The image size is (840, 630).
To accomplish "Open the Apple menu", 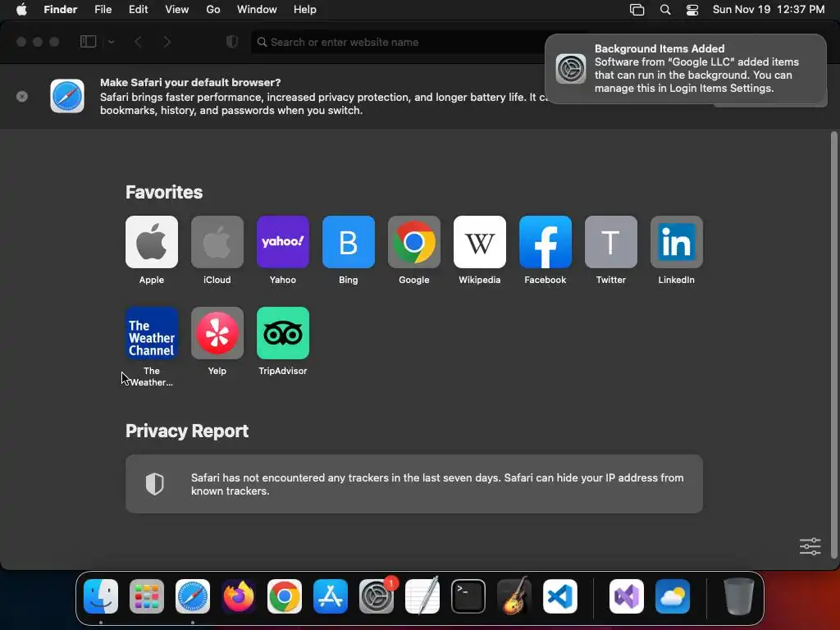I will pyautogui.click(x=21, y=10).
